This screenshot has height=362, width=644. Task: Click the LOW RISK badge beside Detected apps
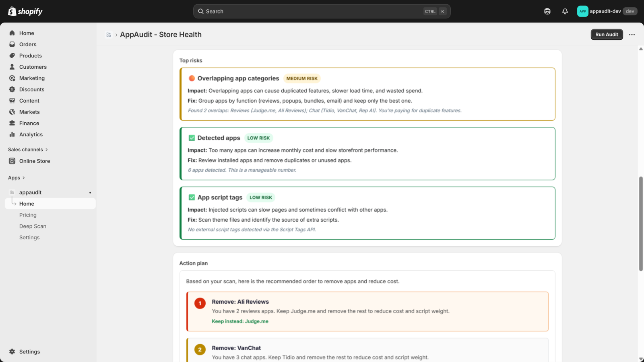click(x=258, y=138)
